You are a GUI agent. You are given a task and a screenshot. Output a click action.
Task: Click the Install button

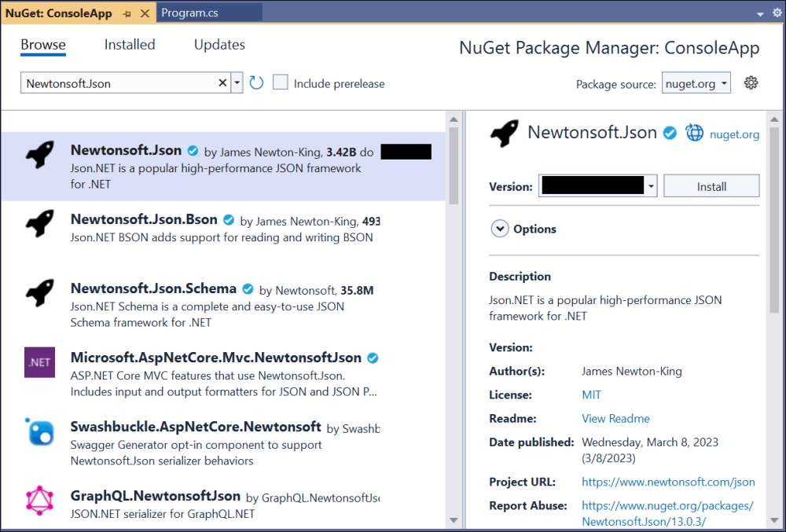[x=711, y=186]
